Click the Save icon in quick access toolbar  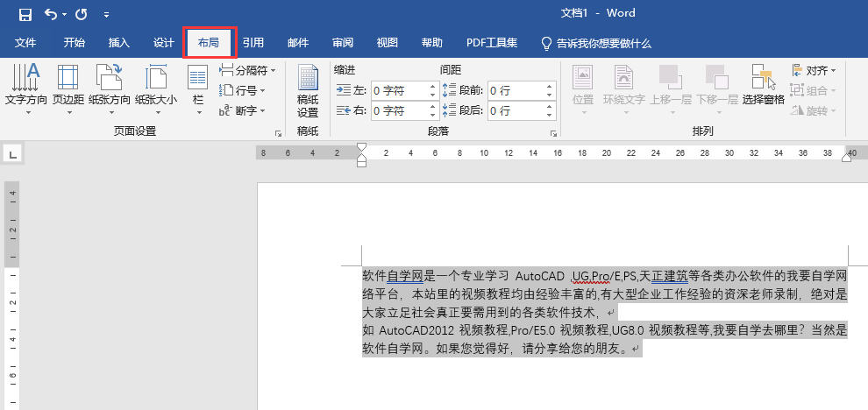(25, 15)
